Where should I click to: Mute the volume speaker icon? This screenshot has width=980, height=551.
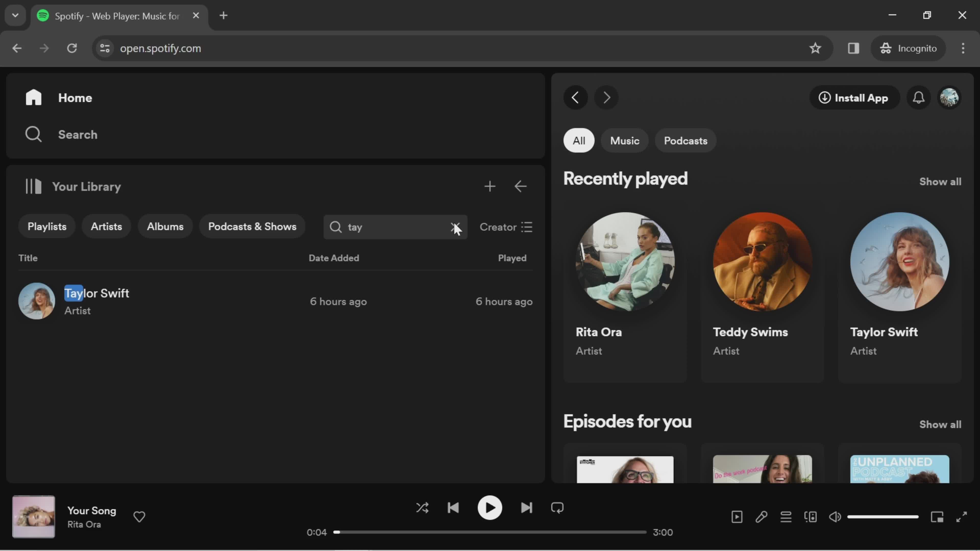pyautogui.click(x=835, y=517)
